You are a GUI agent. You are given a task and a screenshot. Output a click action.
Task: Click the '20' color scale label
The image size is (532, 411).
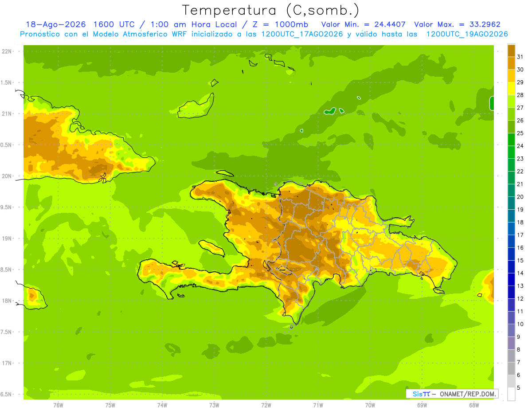click(x=520, y=197)
